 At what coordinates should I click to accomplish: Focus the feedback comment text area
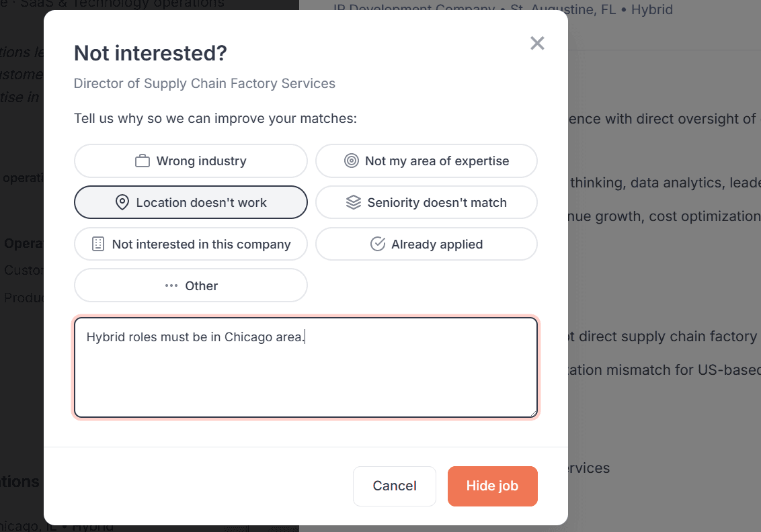click(x=306, y=376)
